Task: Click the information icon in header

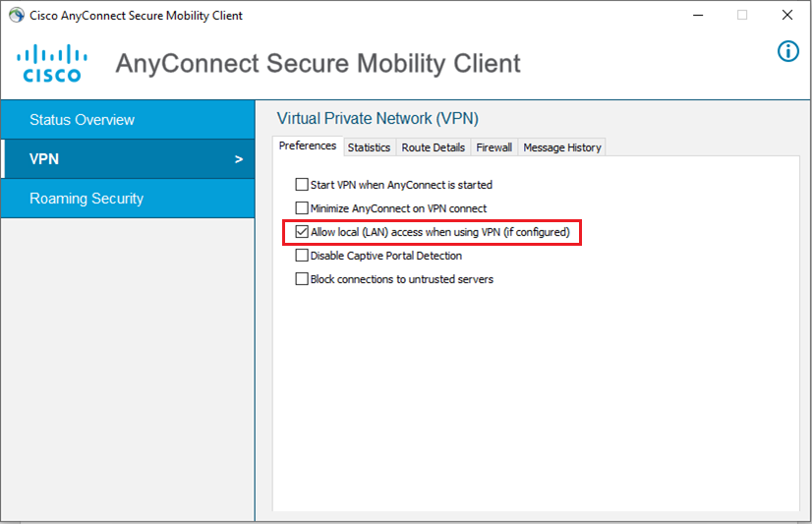Action: point(788,51)
